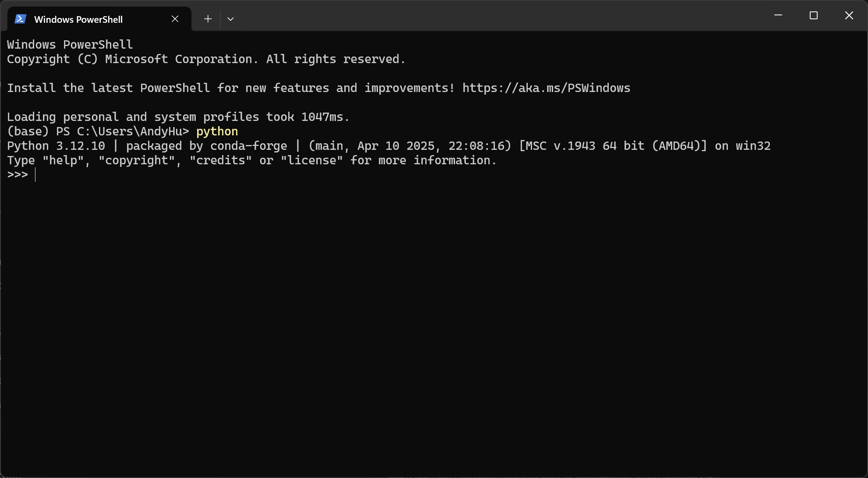The width and height of the screenshot is (868, 478).
Task: Select the Windows PowerShell tab label
Action: click(78, 19)
